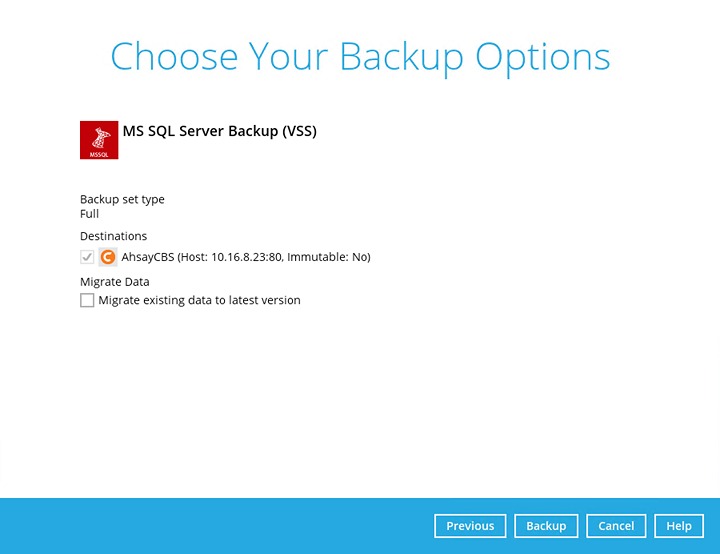The image size is (720, 554).
Task: Enable Migrate existing data to latest version checkbox
Action: point(87,300)
